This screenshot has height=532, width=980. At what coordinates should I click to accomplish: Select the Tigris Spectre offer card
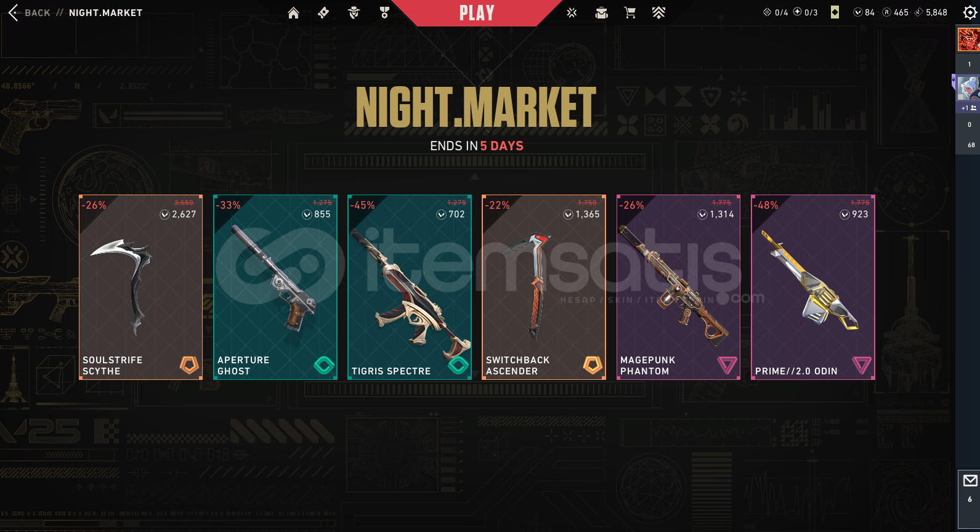coord(410,288)
